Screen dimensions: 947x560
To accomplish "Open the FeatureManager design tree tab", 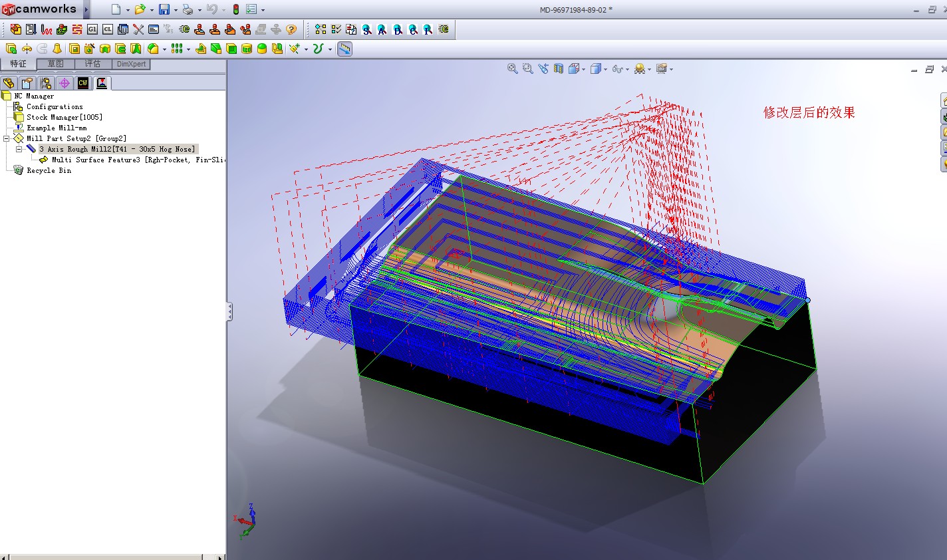I will (x=9, y=83).
